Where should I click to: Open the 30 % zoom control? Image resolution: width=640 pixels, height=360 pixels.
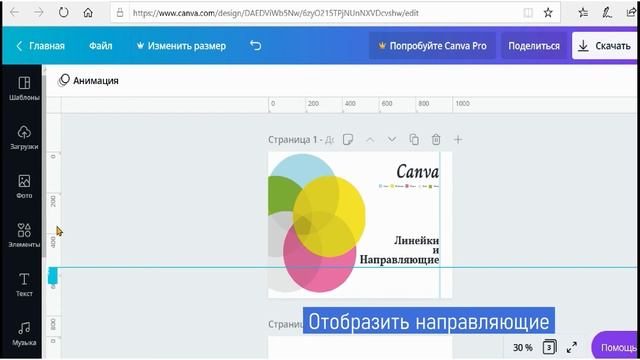point(522,347)
